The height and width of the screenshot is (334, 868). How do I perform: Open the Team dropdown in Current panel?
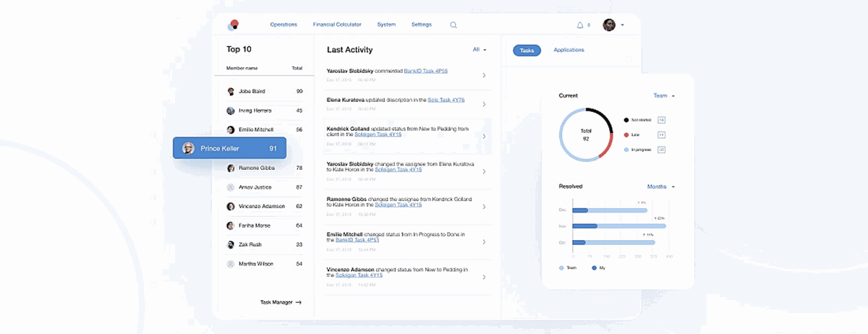coord(664,95)
